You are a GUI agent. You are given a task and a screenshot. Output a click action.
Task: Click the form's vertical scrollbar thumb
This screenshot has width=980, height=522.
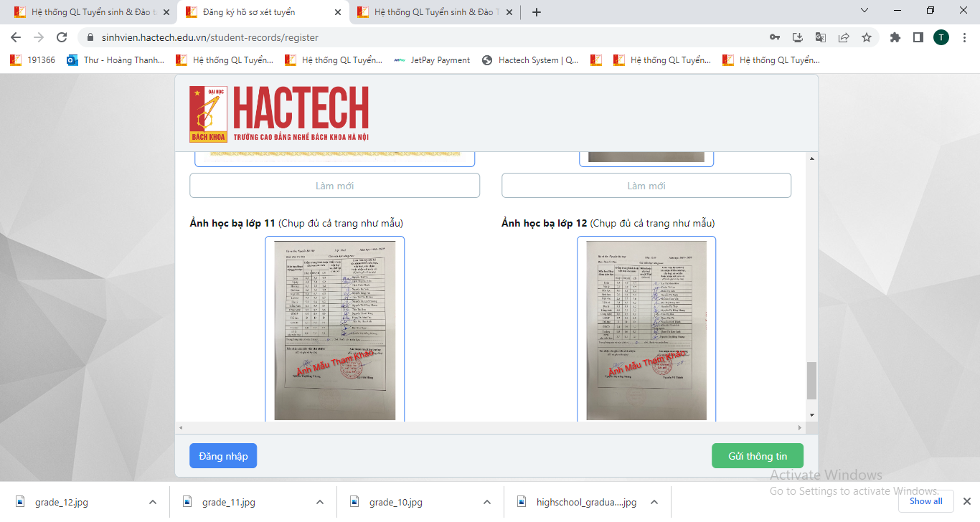(811, 381)
